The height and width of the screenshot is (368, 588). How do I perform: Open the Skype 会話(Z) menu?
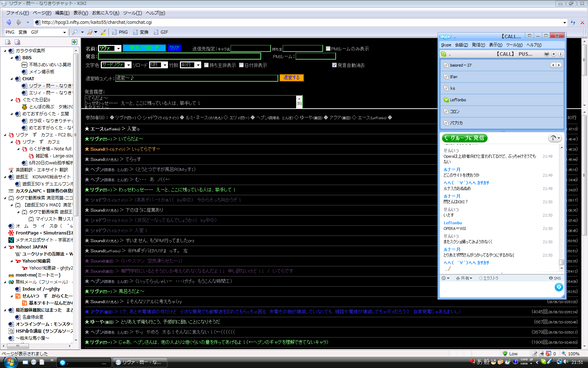click(x=461, y=45)
